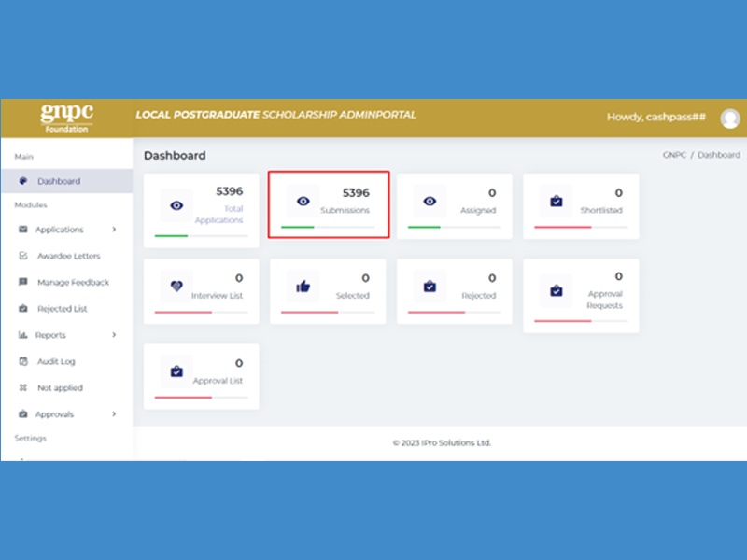Viewport: 747px width, 560px height.
Task: Click the eye icon on Submissions card
Action: tap(303, 201)
